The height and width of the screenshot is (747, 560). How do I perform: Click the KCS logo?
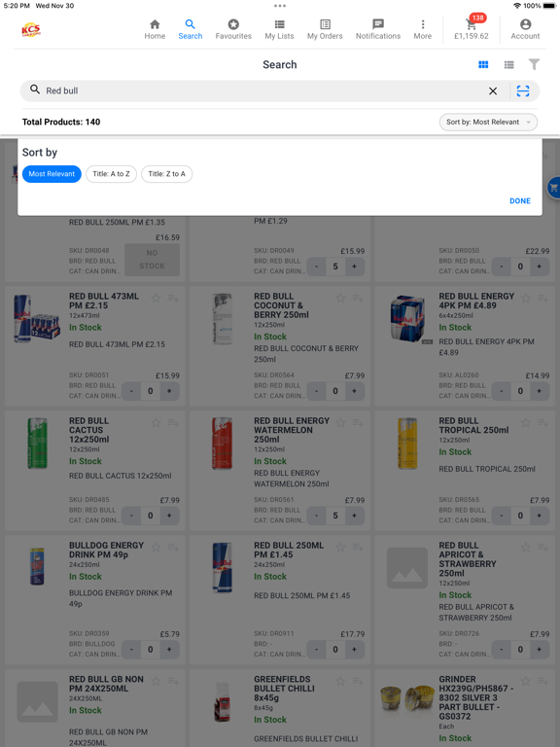pyautogui.click(x=31, y=29)
